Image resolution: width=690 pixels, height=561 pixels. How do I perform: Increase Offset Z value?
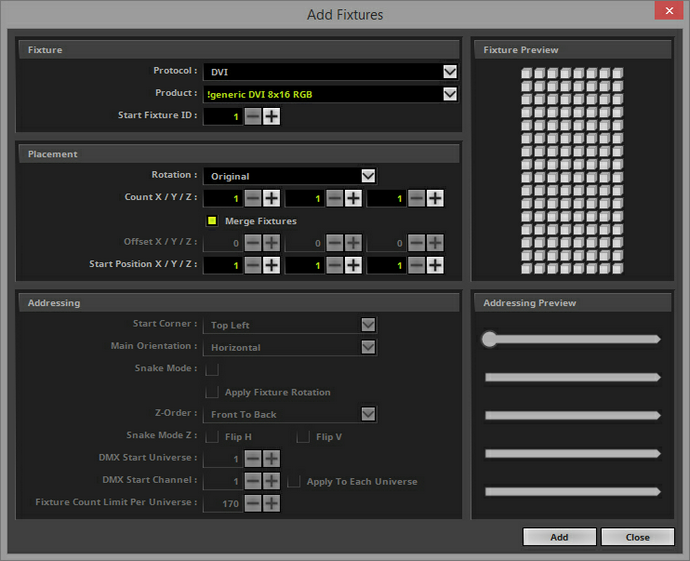[435, 243]
